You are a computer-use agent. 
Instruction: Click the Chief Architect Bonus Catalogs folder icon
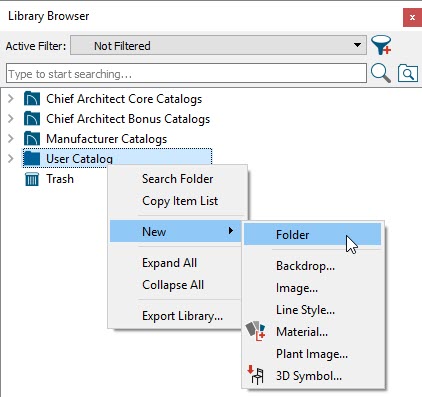pos(32,119)
